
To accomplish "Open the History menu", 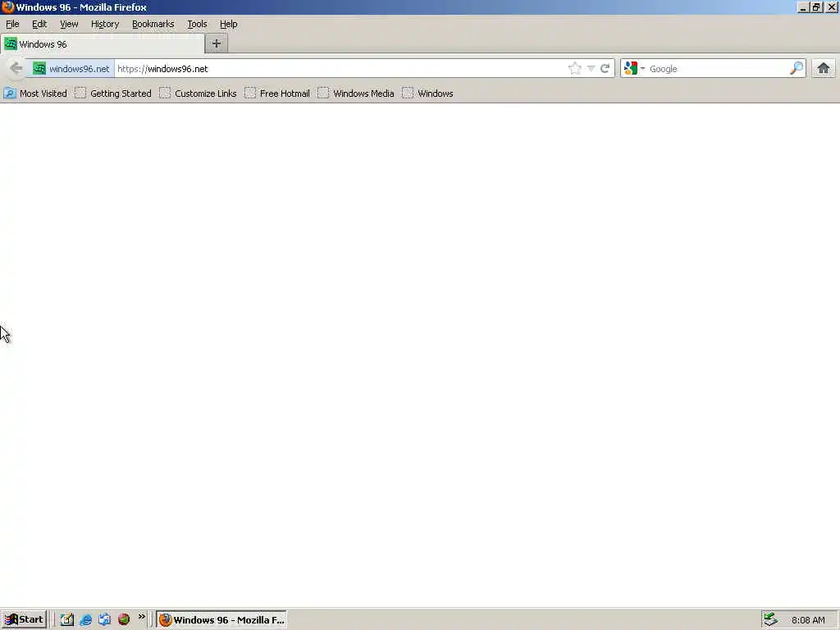I will (105, 24).
